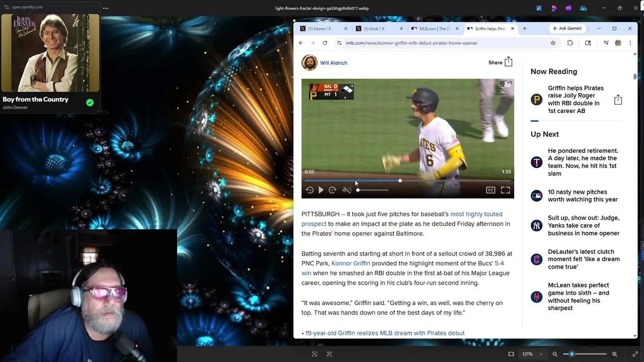
Task: Open the image viewer three-dot menu
Action: [x=105, y=8]
